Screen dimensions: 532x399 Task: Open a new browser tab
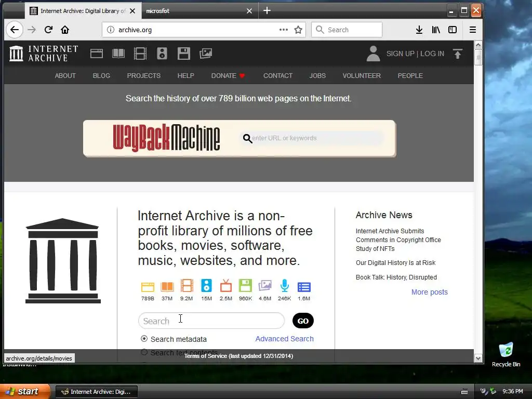(267, 11)
